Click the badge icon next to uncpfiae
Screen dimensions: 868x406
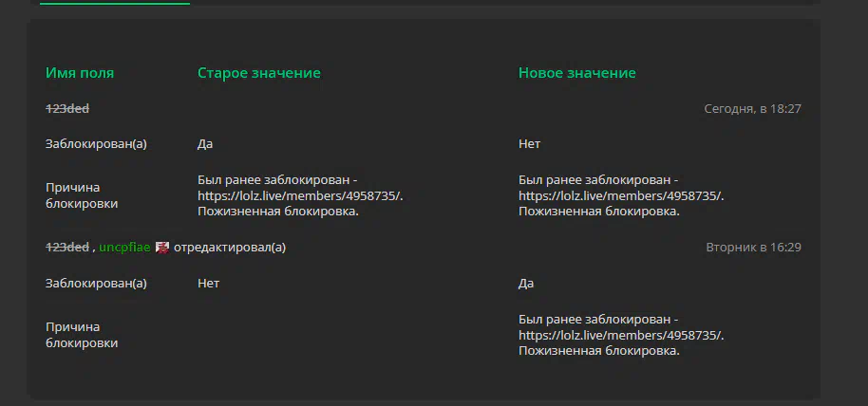click(162, 248)
